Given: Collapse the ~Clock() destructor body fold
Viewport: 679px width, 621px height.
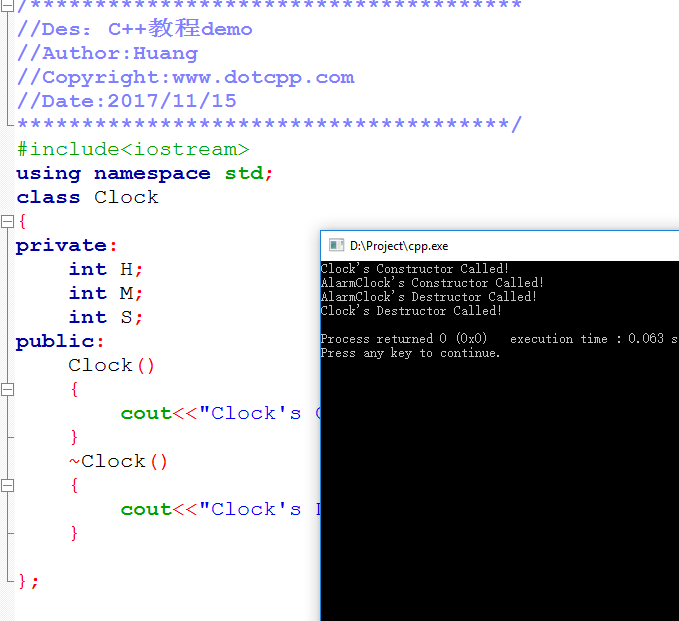Looking at the screenshot, I should pos(7,485).
